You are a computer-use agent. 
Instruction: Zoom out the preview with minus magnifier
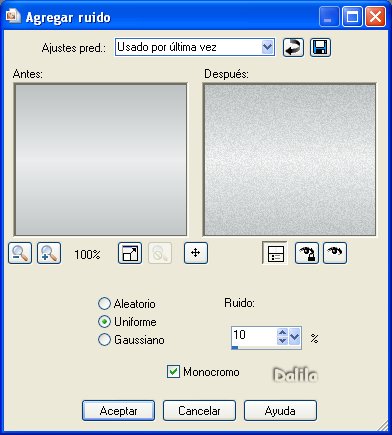[x=20, y=253]
